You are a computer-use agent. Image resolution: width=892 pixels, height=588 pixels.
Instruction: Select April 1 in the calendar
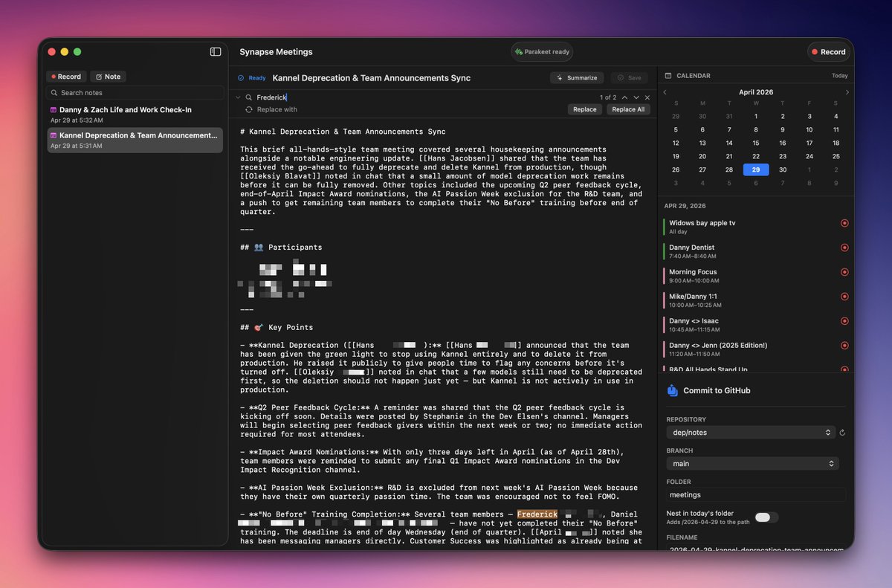[756, 116]
